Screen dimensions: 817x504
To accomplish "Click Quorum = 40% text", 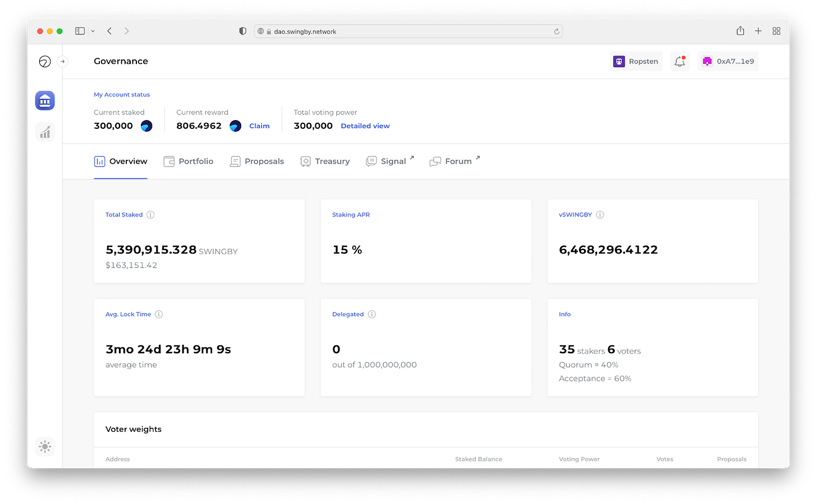I will [589, 365].
